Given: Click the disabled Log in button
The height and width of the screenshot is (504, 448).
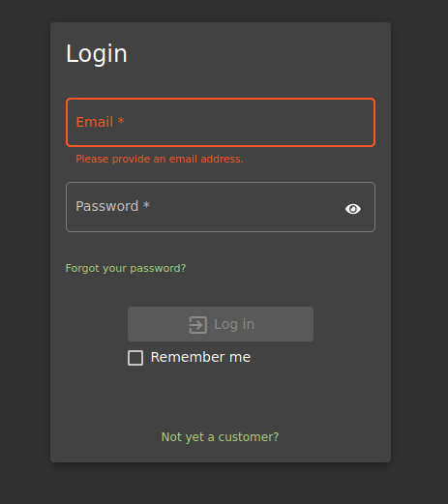Looking at the screenshot, I should point(221,324).
